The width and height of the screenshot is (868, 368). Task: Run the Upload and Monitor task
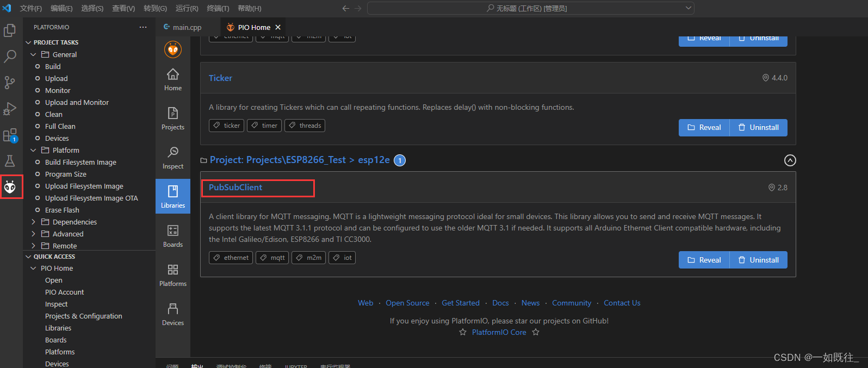(77, 102)
